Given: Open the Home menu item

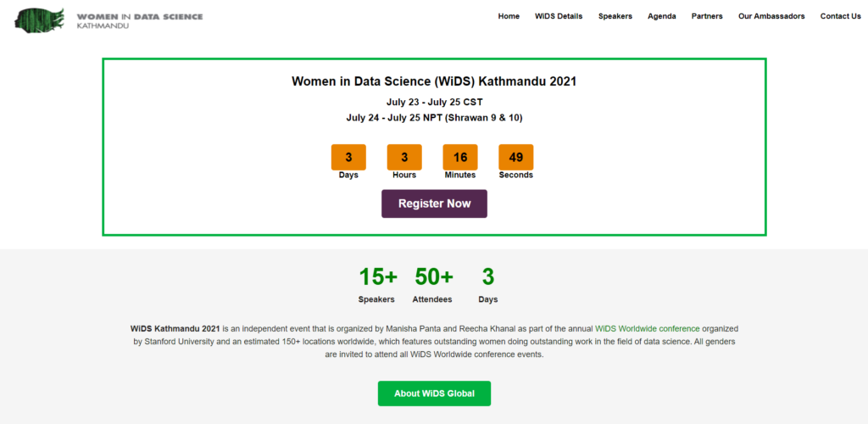Looking at the screenshot, I should pos(509,16).
